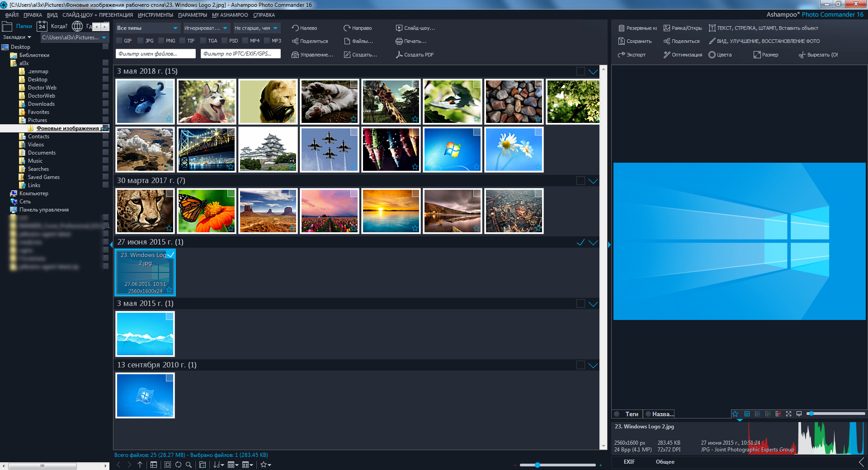Image resolution: width=868 pixels, height=470 pixels.
Task: Click the Rotate Left (Налево) icon
Action: click(295, 28)
